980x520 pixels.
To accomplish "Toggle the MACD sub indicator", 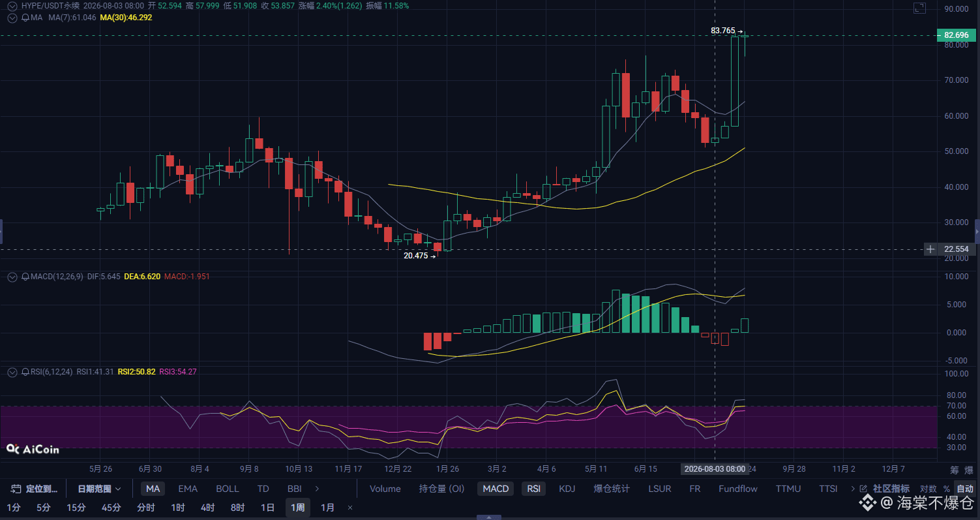I will coord(496,489).
